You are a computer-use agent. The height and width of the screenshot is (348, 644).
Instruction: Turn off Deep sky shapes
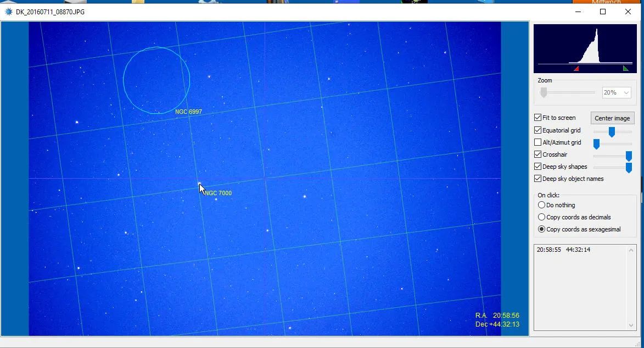pos(538,167)
